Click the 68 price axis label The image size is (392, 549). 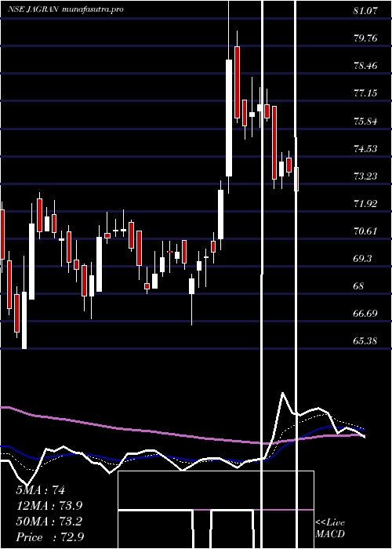[x=359, y=285]
